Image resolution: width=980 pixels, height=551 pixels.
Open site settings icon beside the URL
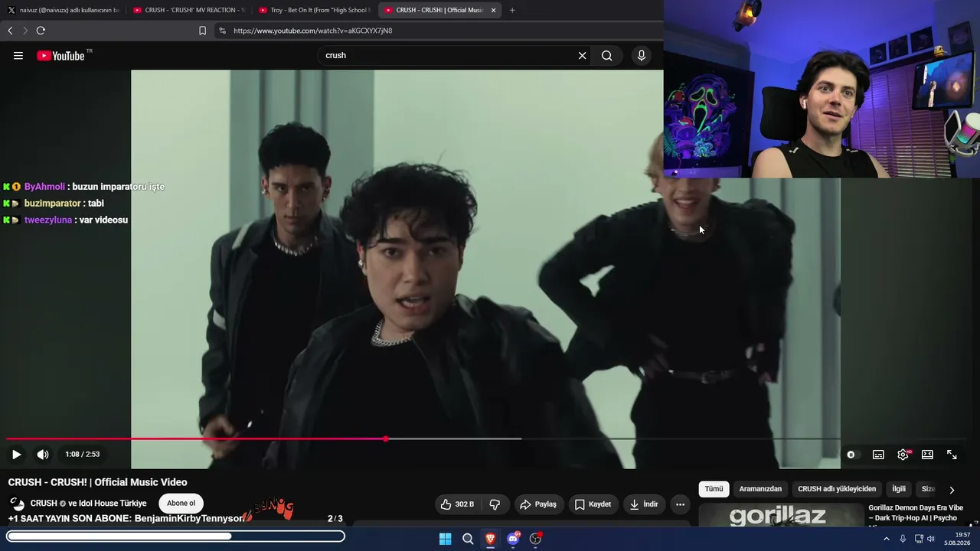click(222, 31)
